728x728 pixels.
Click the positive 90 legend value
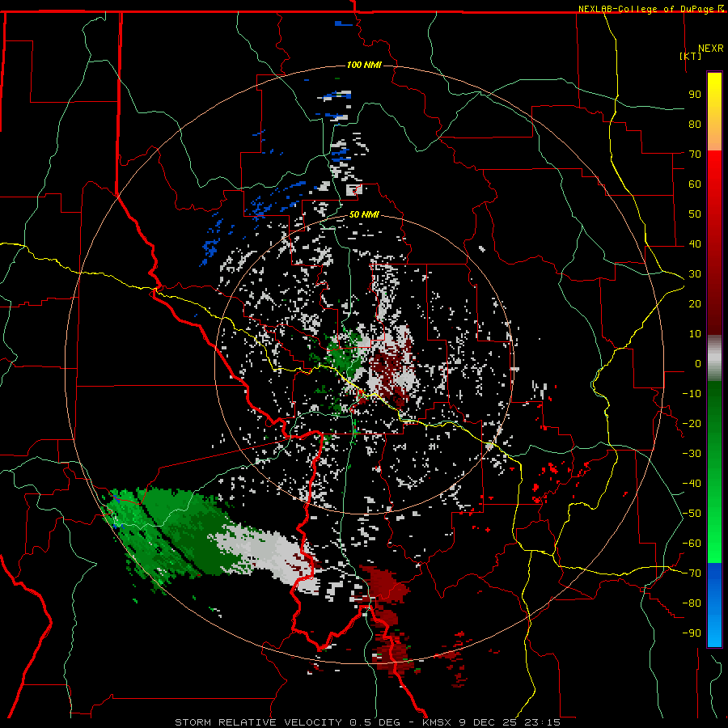tap(695, 95)
